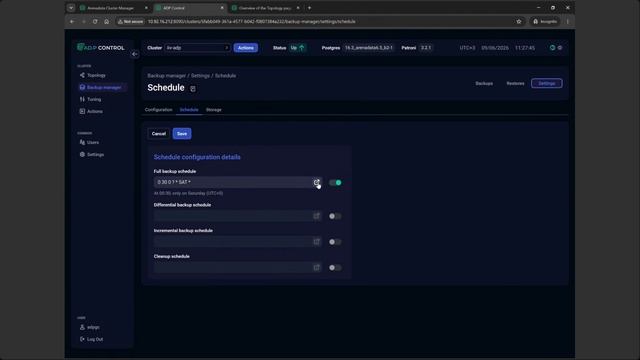Click the Log Out item
This screenshot has width=640, height=360.
coord(91,339)
